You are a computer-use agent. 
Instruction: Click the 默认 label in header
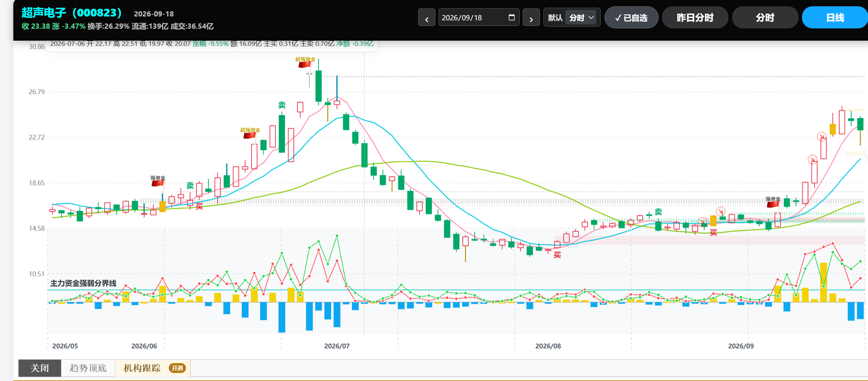pos(555,18)
